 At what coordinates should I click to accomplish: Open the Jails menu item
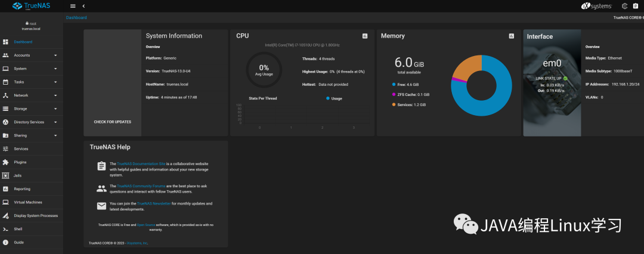click(x=32, y=175)
